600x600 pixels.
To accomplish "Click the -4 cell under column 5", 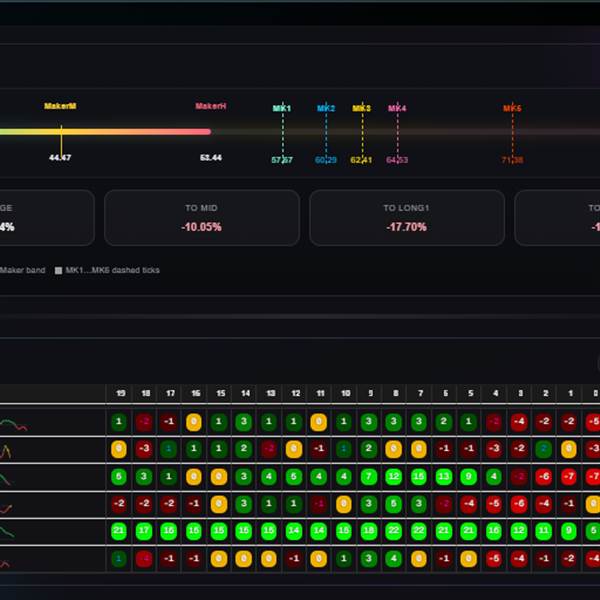I will (x=469, y=504).
